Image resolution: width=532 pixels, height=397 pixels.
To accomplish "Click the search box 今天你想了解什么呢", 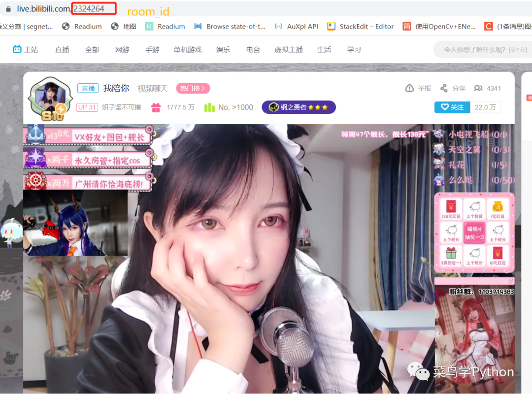I will [484, 50].
